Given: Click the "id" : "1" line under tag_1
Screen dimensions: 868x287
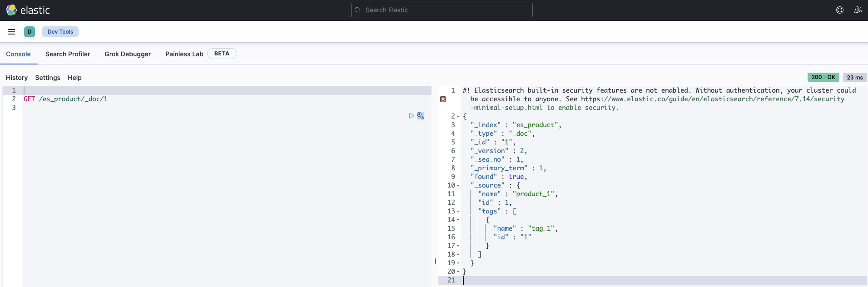Looking at the screenshot, I should (x=512, y=237).
